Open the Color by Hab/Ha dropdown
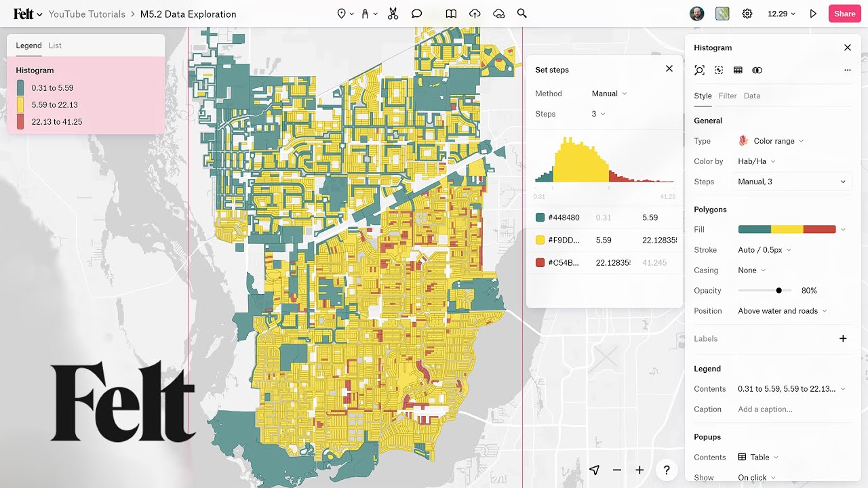The image size is (868, 488). pos(757,161)
